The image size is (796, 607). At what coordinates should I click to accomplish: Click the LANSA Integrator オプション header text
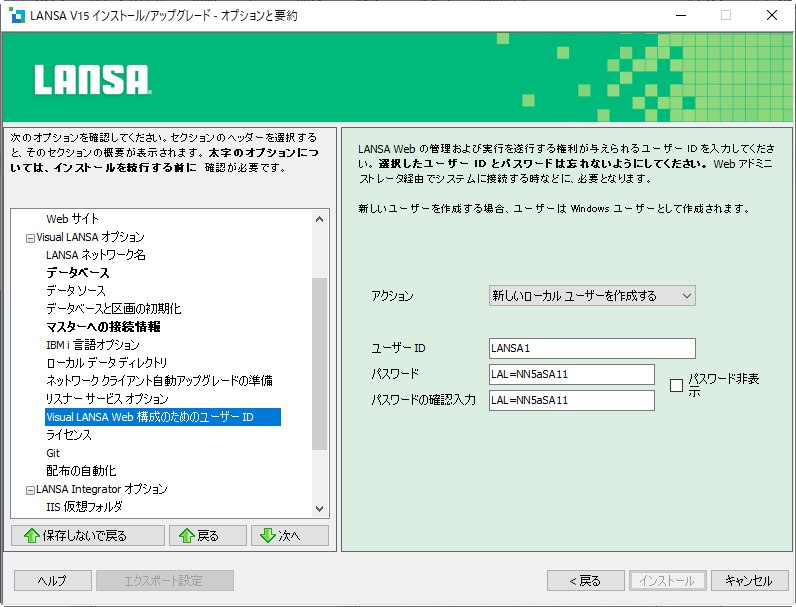pos(102,489)
